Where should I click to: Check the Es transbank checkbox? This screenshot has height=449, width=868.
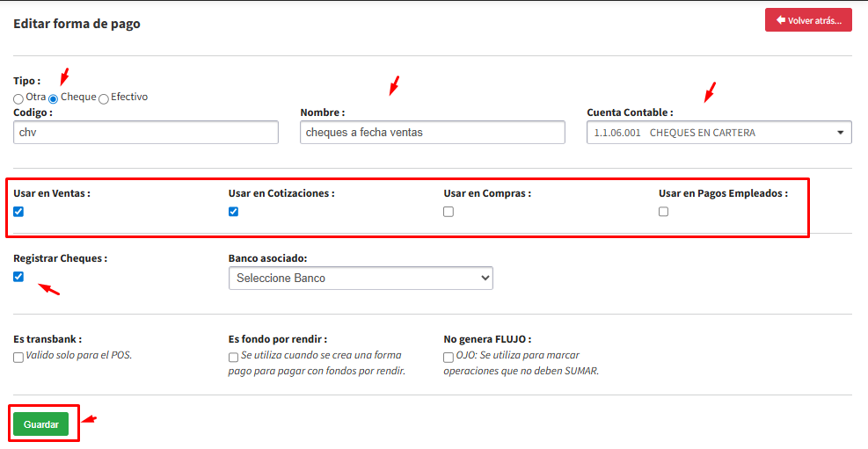coord(18,357)
